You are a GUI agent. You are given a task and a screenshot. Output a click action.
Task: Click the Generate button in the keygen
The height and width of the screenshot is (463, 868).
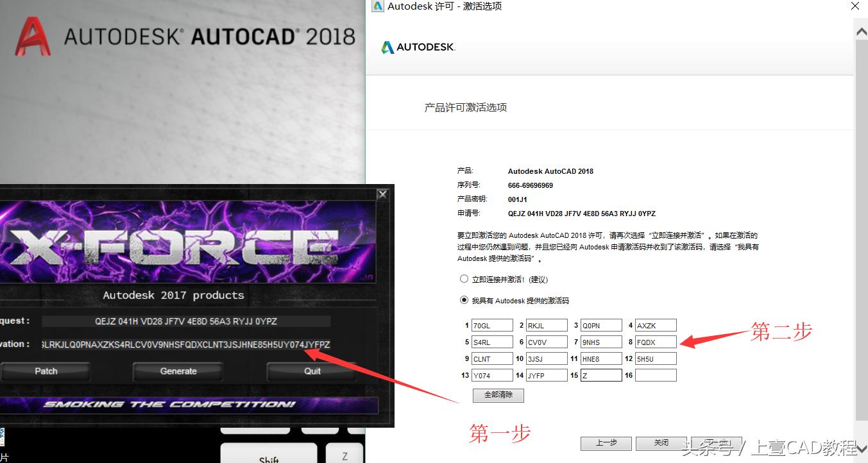[177, 371]
